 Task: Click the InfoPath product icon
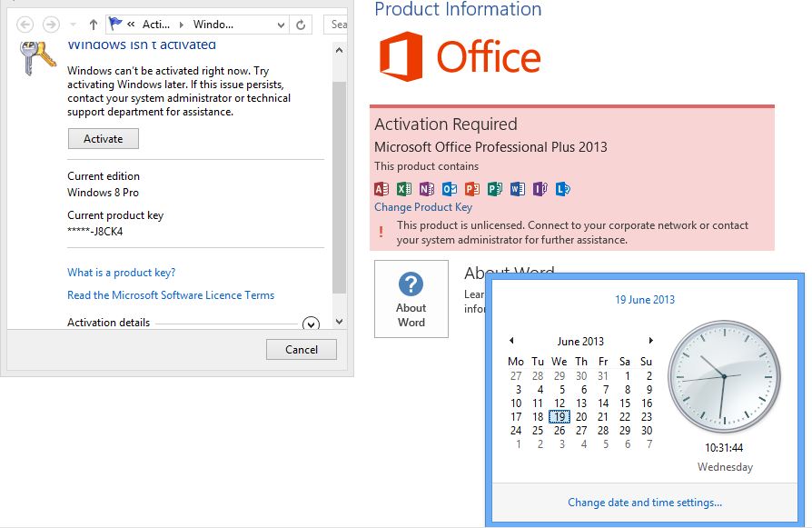point(540,189)
